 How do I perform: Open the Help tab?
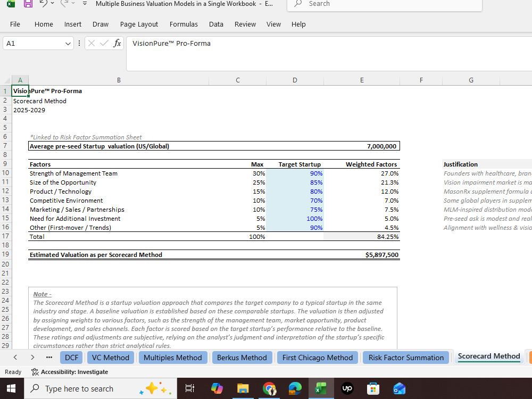298,24
